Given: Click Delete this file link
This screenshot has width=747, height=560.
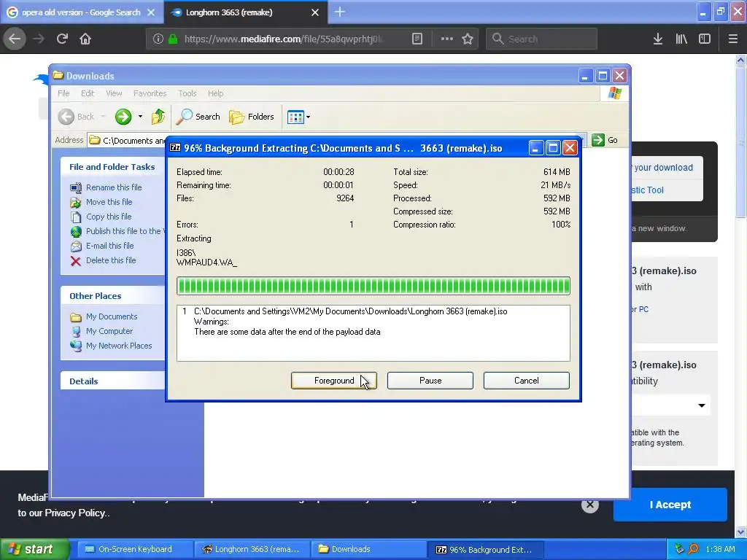Looking at the screenshot, I should [x=111, y=260].
